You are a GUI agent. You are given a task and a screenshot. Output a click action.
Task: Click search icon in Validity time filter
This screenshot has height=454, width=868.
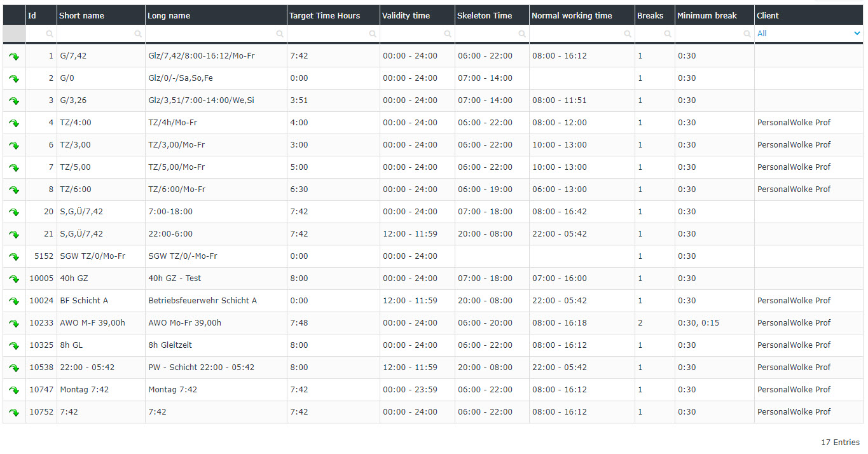[x=448, y=34]
